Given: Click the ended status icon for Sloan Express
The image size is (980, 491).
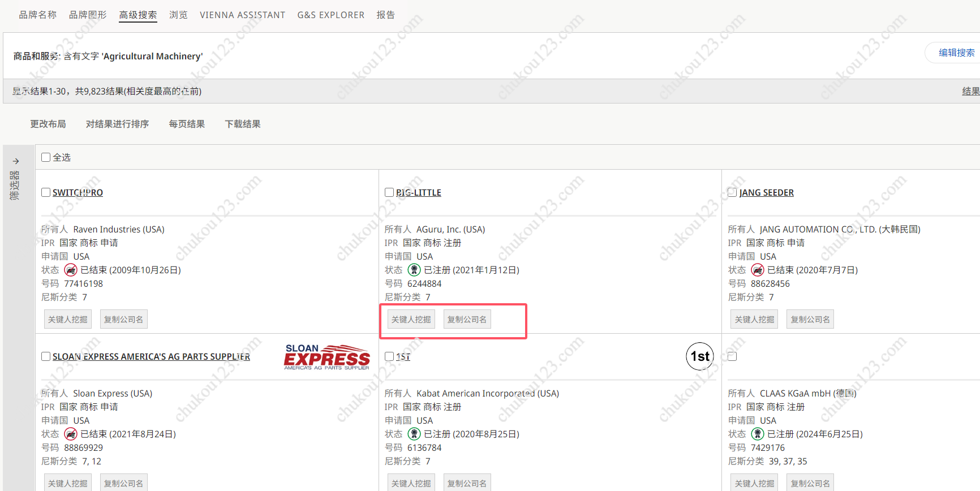Looking at the screenshot, I should click(71, 434).
